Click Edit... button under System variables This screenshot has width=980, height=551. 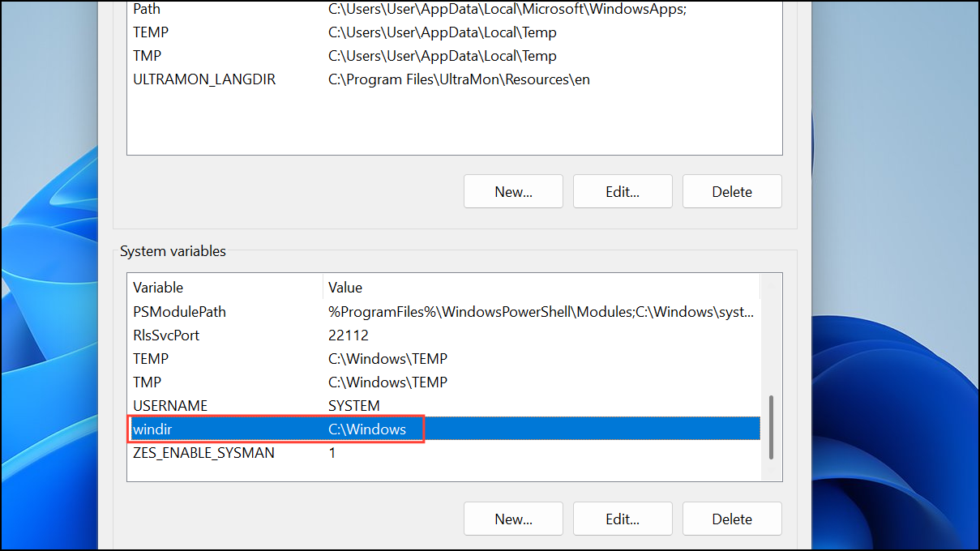[623, 519]
